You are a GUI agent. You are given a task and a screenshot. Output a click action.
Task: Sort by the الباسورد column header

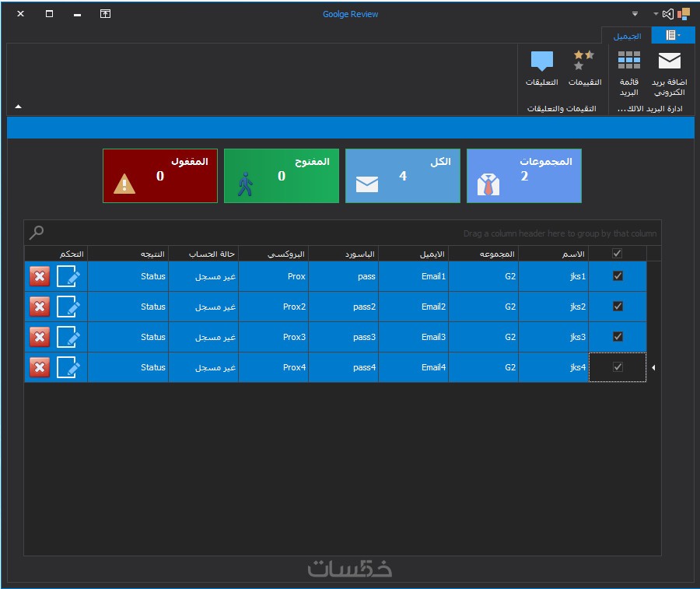coord(343,254)
